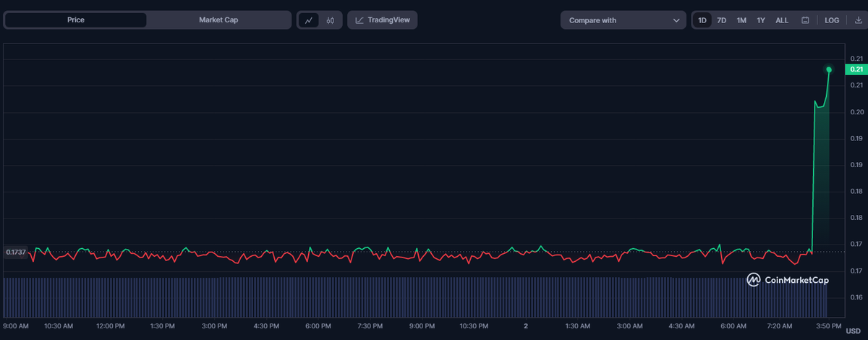
Task: Click the 0.21 current price label
Action: click(x=857, y=69)
